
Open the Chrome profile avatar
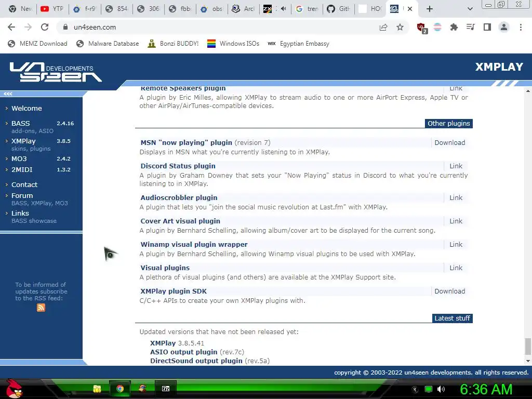point(504,27)
